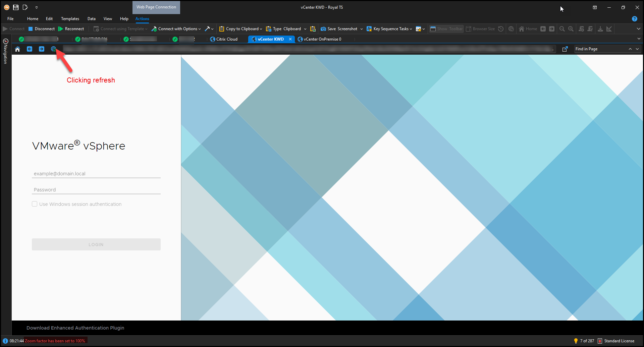Click the Royal TS application logo
This screenshot has width=644, height=347.
pyautogui.click(x=6, y=7)
